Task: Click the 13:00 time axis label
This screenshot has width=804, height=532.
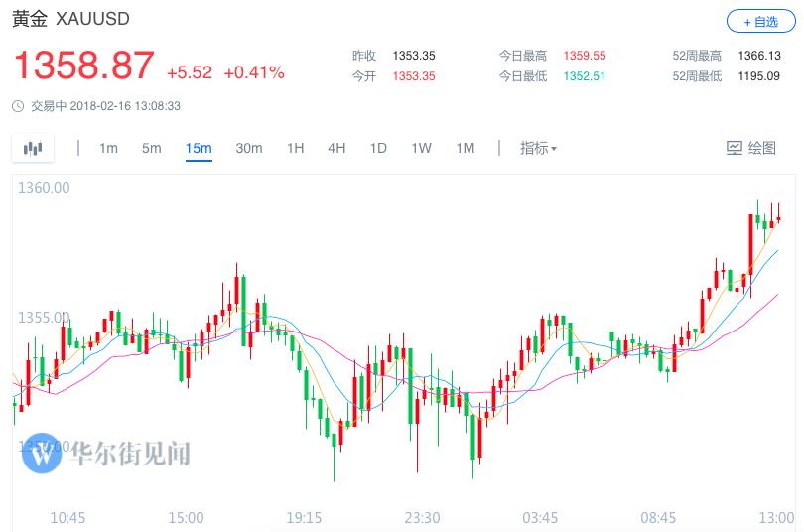Action: point(775,518)
